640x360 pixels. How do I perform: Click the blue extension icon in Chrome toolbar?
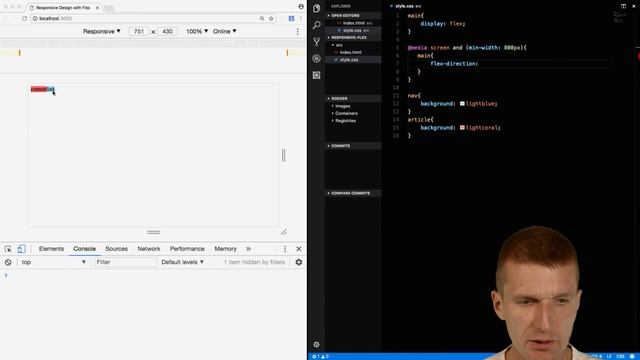click(291, 18)
